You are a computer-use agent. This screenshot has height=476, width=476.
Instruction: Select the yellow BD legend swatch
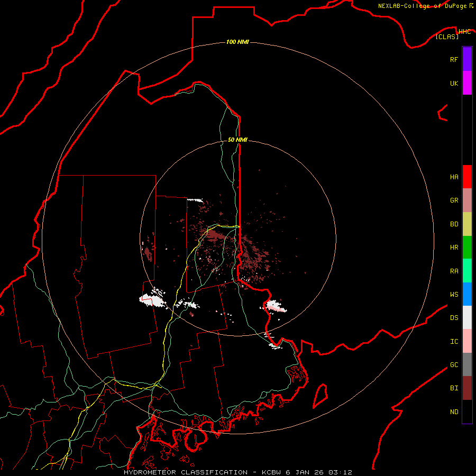(467, 224)
